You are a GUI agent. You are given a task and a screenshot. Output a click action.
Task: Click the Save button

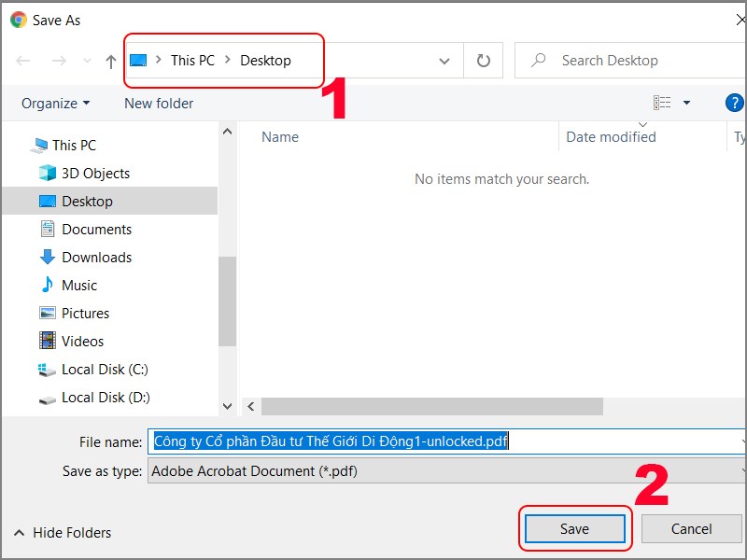(574, 528)
